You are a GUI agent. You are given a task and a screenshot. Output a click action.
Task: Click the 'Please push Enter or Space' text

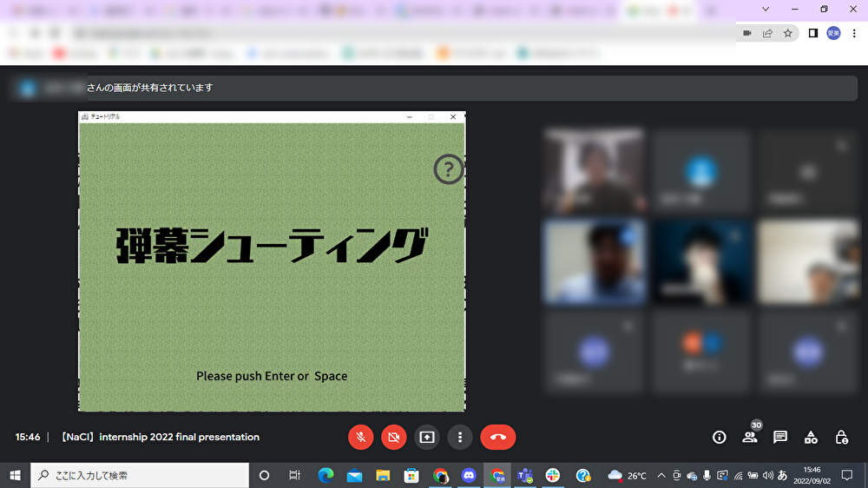coord(272,376)
